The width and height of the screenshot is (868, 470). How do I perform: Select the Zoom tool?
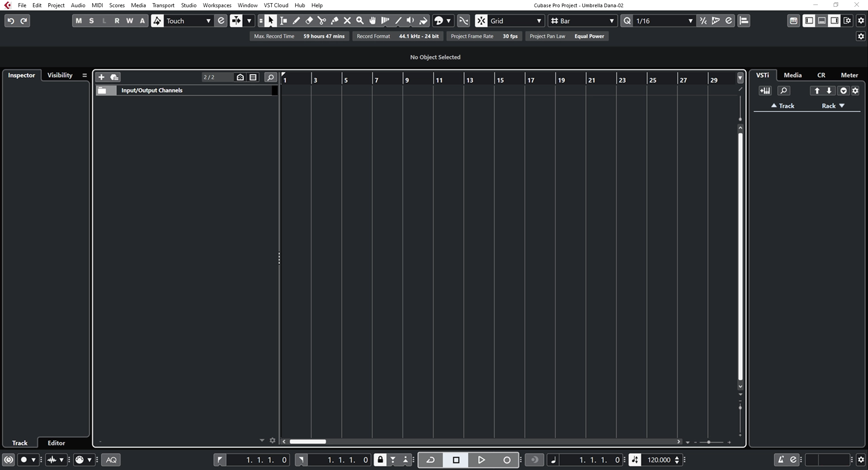click(360, 20)
